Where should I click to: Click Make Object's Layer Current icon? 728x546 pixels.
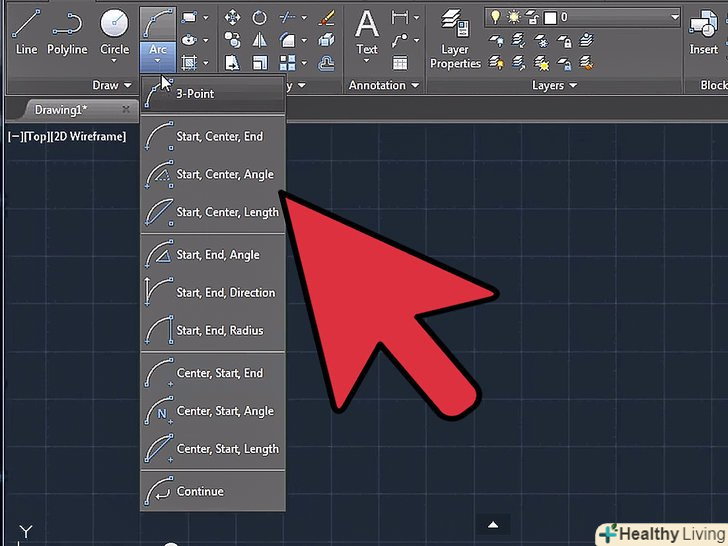click(587, 40)
